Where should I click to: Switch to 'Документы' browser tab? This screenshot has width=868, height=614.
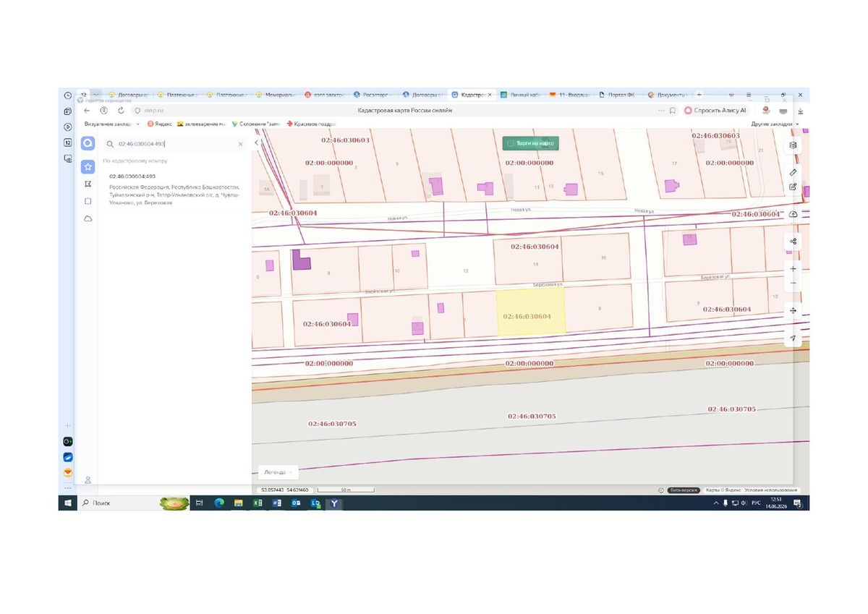[668, 95]
